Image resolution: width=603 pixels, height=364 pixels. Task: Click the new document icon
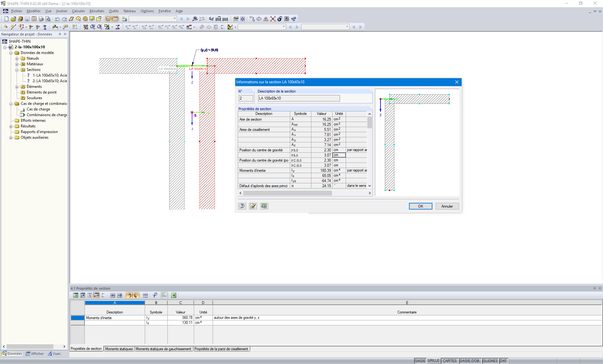tap(6, 19)
